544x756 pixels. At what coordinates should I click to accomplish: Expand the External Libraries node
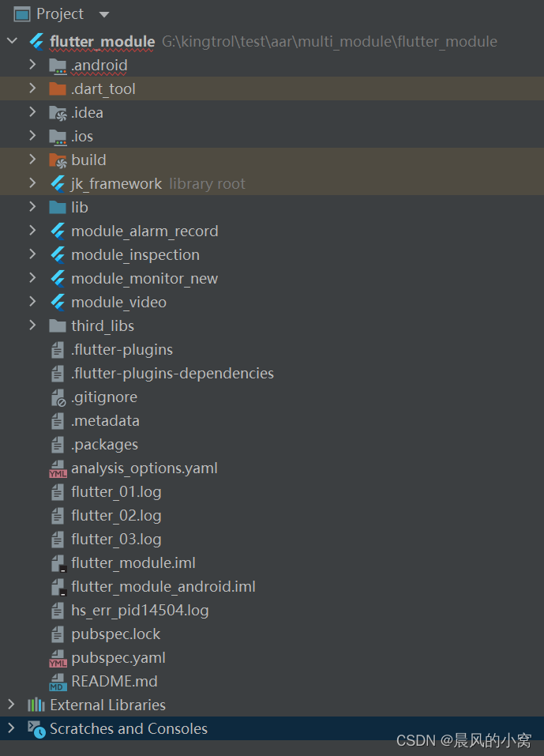[11, 705]
